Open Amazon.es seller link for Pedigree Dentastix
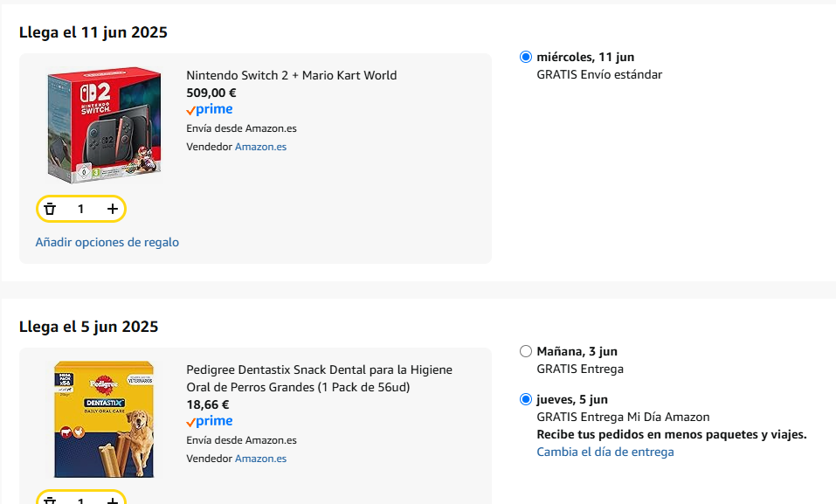Screen dimensions: 836x504 [260, 459]
